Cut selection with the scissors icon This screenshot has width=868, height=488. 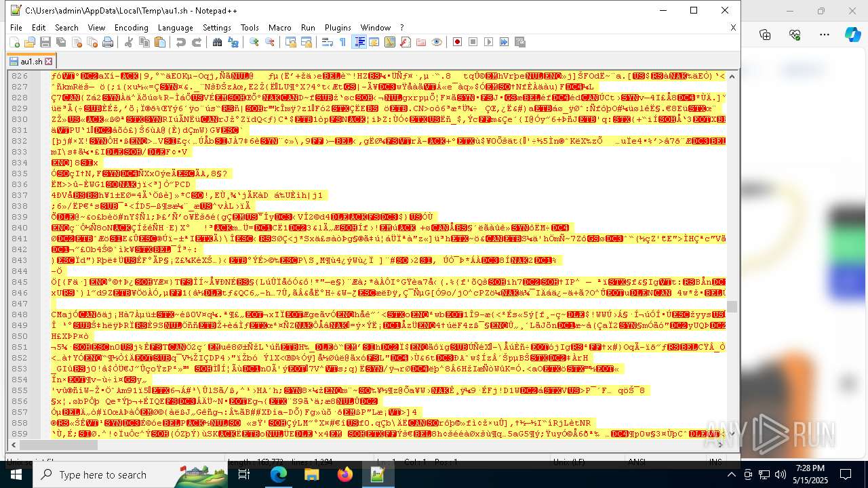tap(129, 42)
